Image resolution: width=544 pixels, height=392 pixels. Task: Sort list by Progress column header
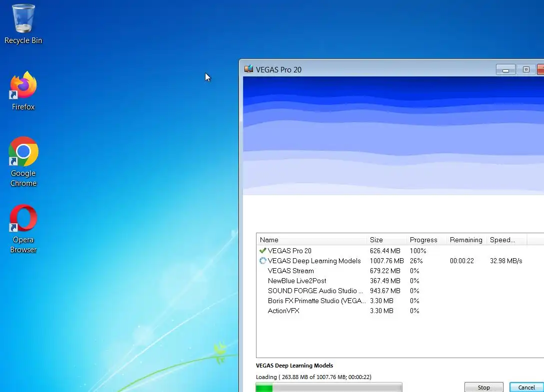coord(426,240)
